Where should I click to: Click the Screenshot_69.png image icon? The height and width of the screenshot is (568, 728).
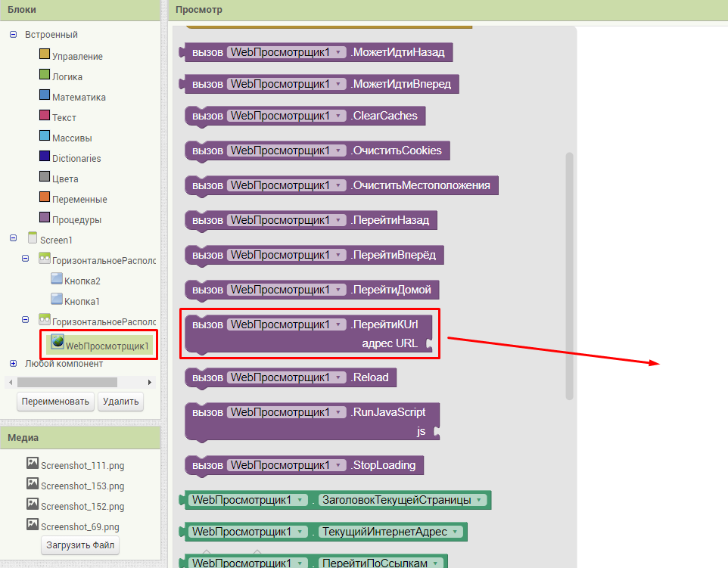[32, 526]
